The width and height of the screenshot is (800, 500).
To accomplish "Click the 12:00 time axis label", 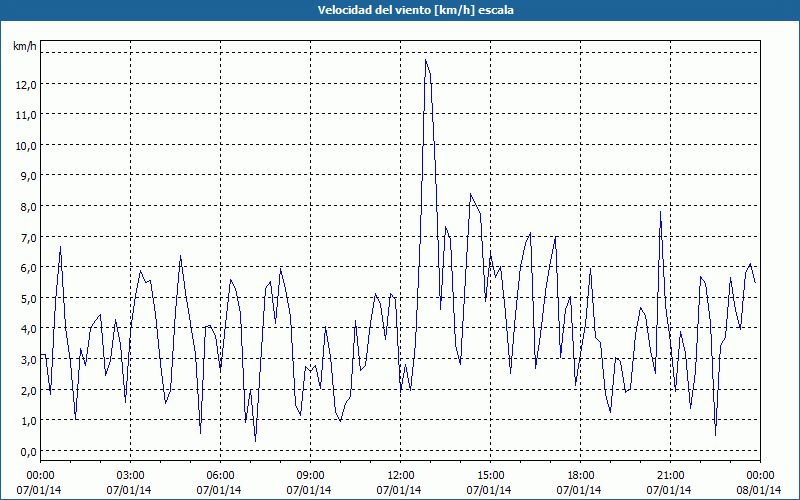I will pos(401,476).
